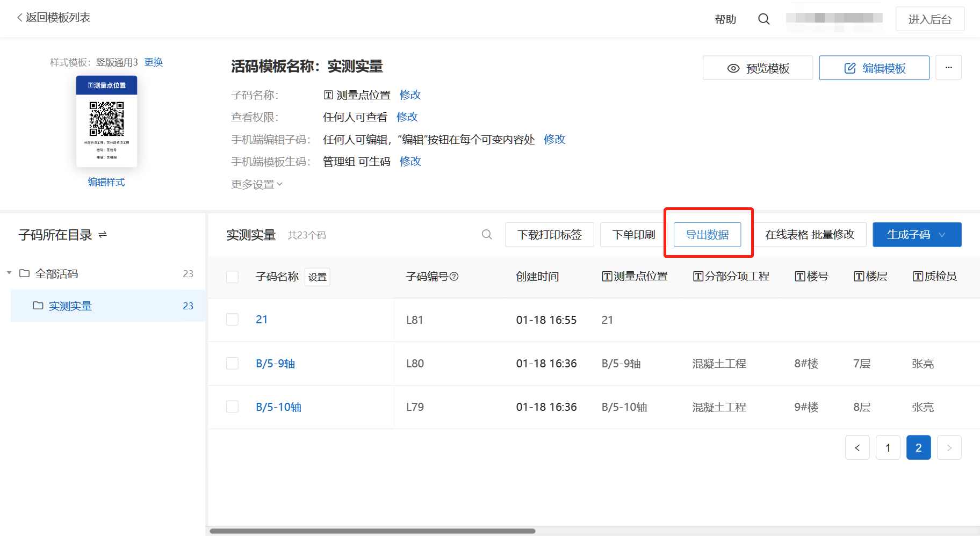This screenshot has width=980, height=536.
Task: Click the 导出数据 button
Action: [x=707, y=235]
